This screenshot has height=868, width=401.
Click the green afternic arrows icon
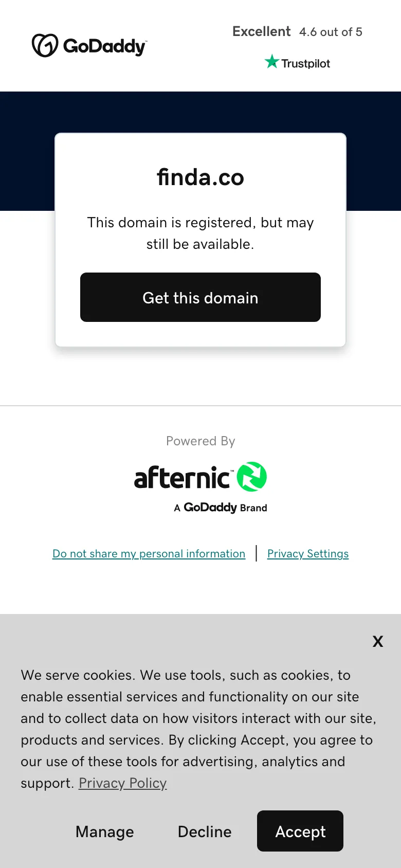pyautogui.click(x=252, y=477)
